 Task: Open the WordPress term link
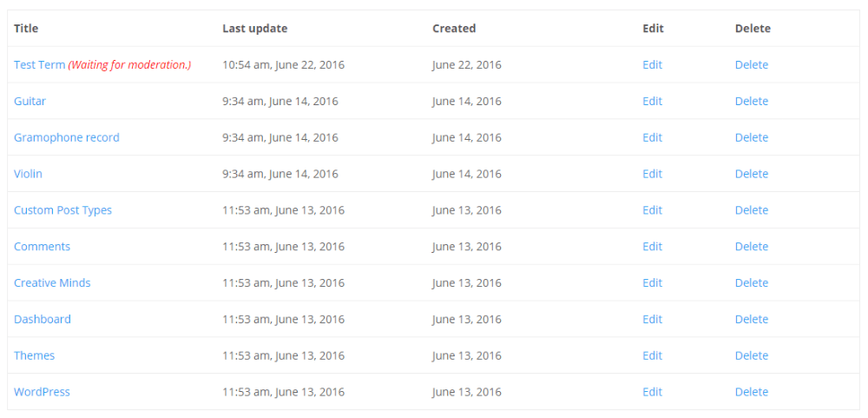click(42, 392)
